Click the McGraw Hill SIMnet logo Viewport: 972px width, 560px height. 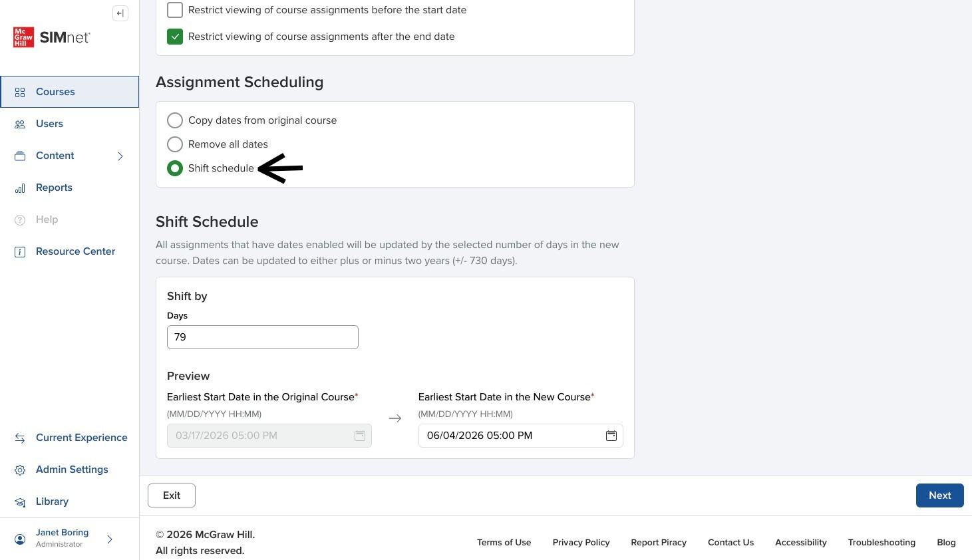pos(52,37)
